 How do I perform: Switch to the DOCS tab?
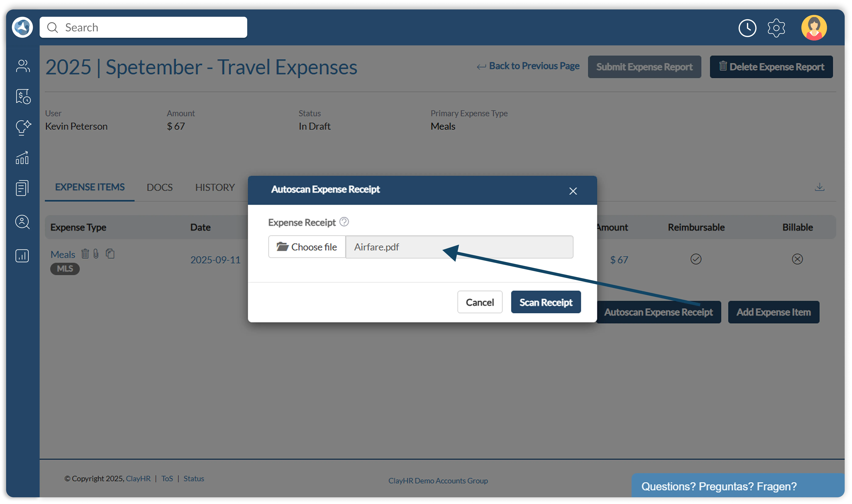click(x=159, y=187)
